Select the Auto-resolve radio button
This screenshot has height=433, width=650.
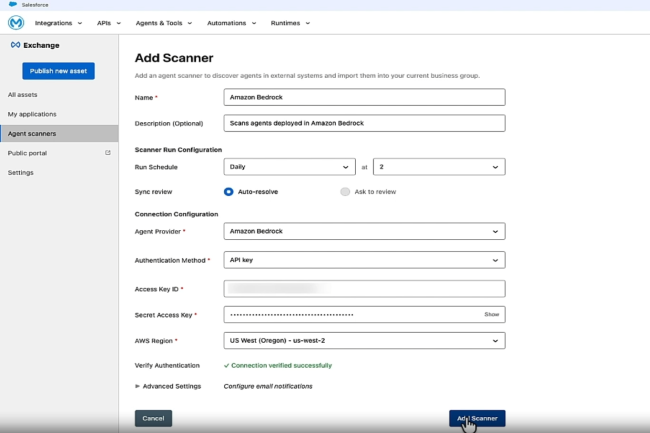tap(228, 192)
